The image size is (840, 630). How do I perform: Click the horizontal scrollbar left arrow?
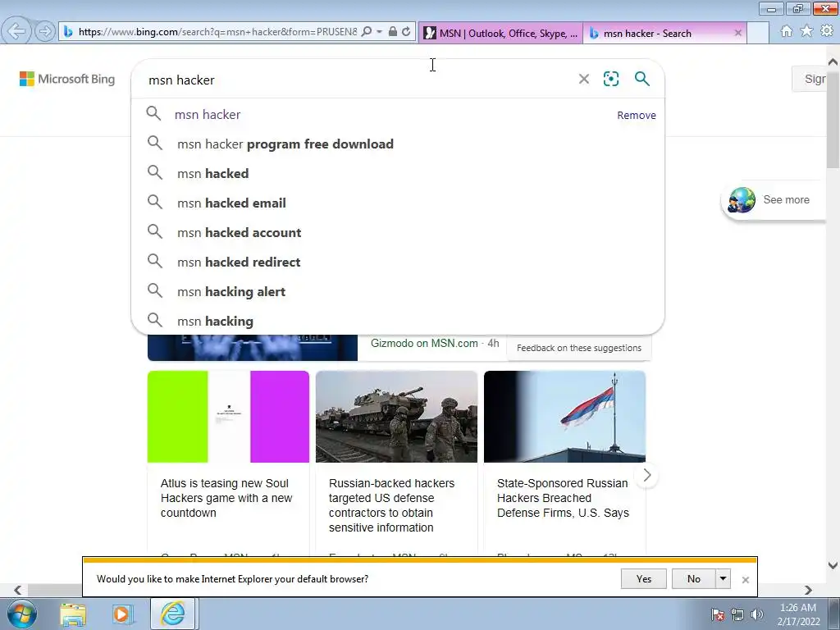point(18,590)
